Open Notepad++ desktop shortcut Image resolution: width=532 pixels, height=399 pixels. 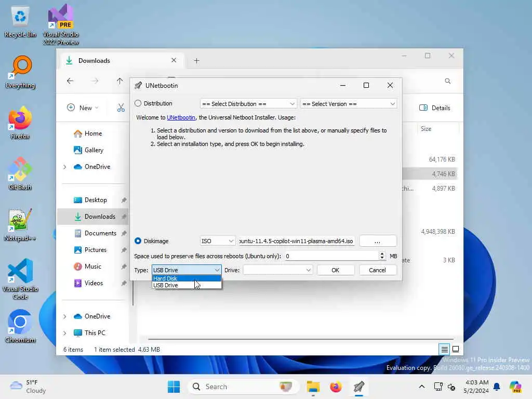pos(20,224)
